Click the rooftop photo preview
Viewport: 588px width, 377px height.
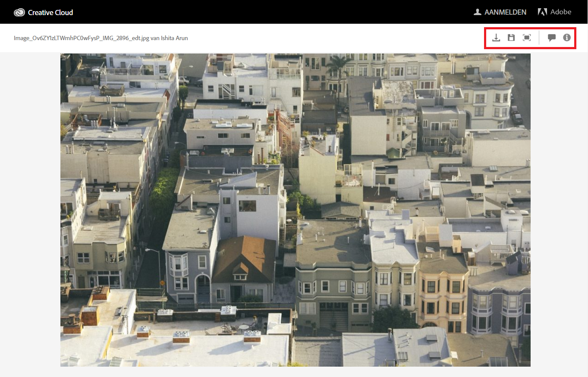(296, 210)
